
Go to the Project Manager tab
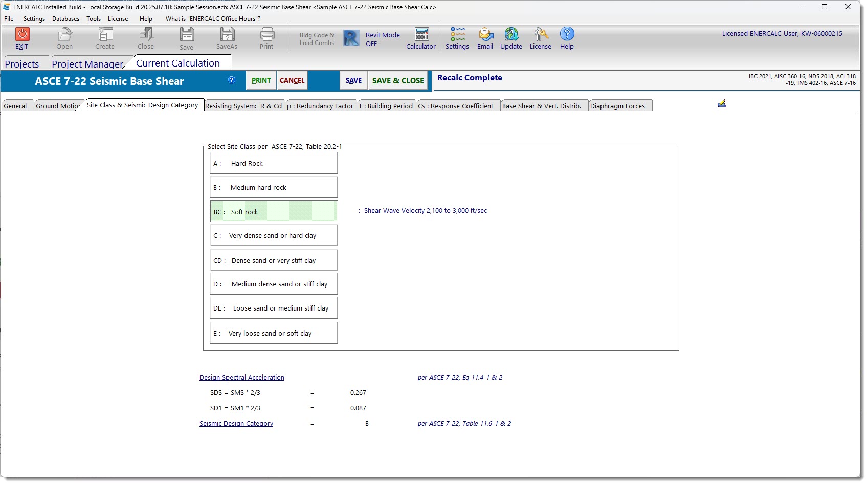pyautogui.click(x=87, y=64)
